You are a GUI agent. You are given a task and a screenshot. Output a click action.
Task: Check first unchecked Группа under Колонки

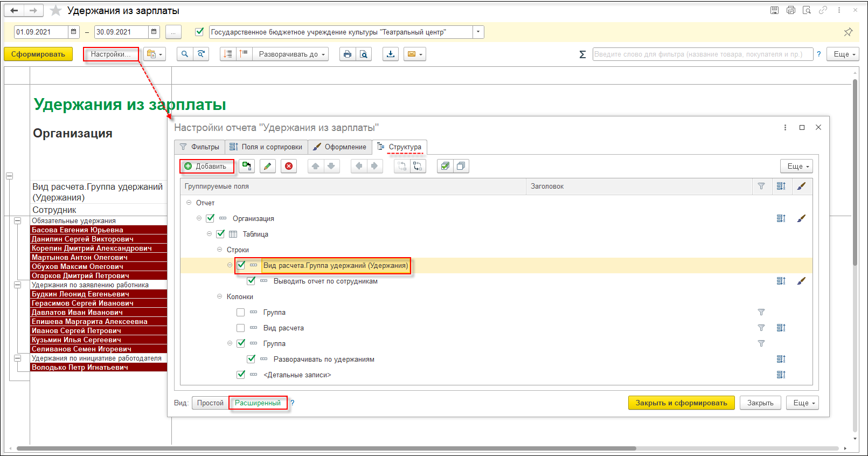241,312
